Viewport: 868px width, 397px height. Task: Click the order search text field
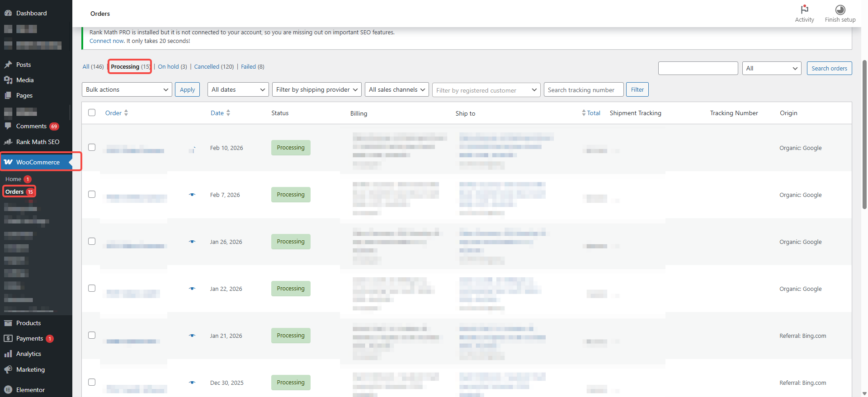click(698, 68)
